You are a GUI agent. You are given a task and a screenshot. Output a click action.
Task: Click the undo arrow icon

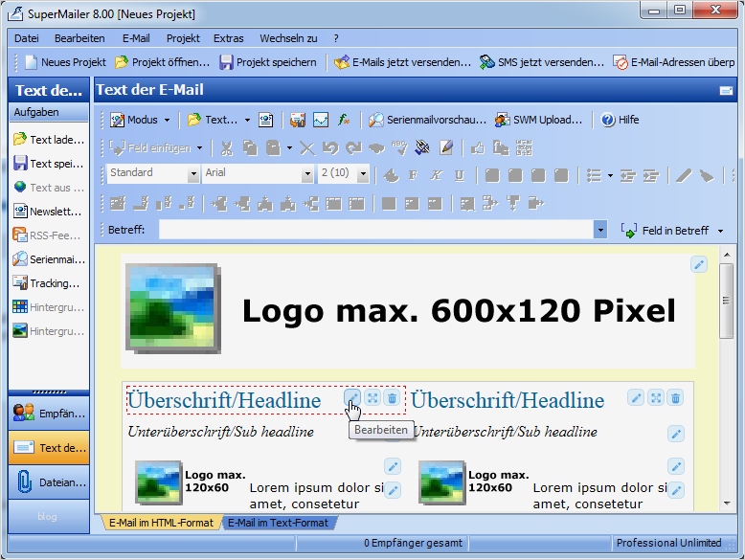click(x=330, y=148)
